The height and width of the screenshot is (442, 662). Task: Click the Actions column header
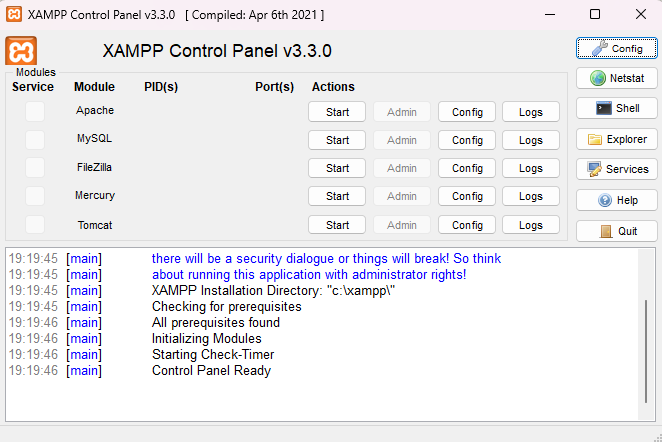[333, 87]
